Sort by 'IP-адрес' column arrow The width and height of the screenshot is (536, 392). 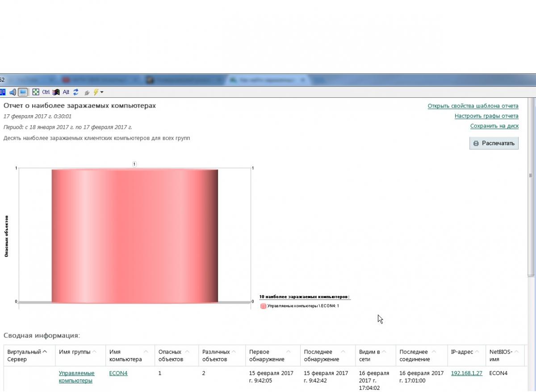coord(478,352)
